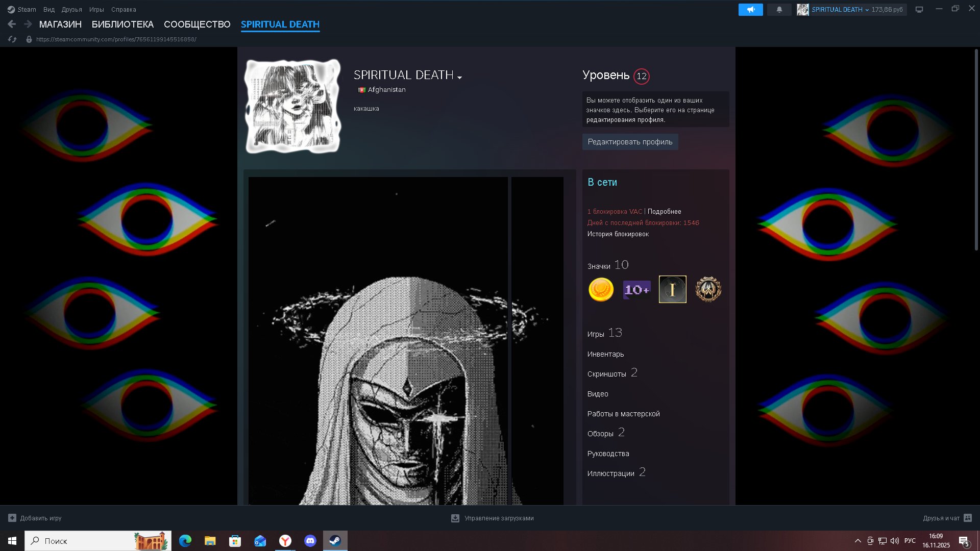
Task: Expand the SPIRITUAL DEATH profile name dropdown
Action: point(460,77)
